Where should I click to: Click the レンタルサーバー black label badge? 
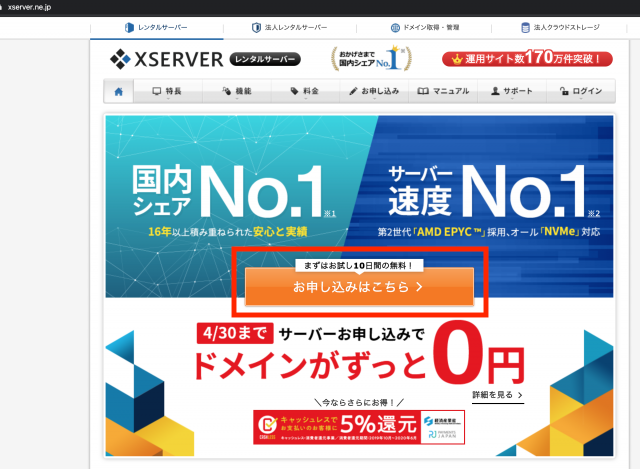pos(265,59)
